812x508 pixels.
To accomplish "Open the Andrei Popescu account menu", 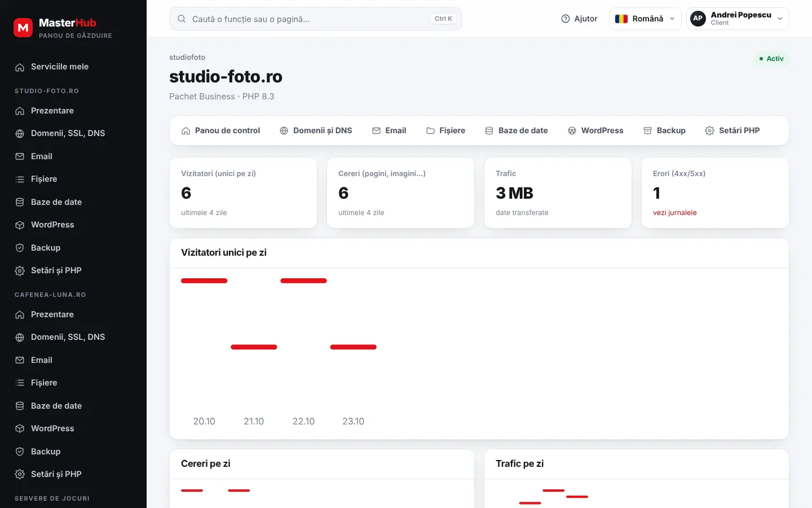I will (x=738, y=19).
